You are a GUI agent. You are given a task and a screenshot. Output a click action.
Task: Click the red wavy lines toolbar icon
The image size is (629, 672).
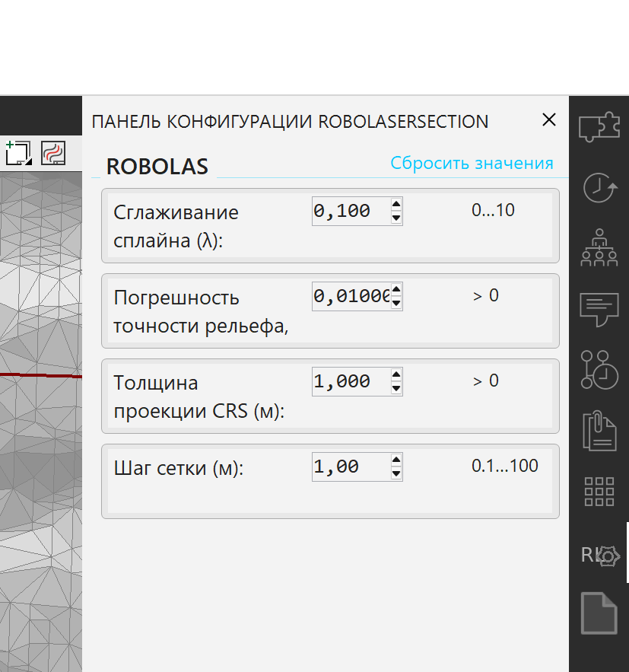point(52,153)
